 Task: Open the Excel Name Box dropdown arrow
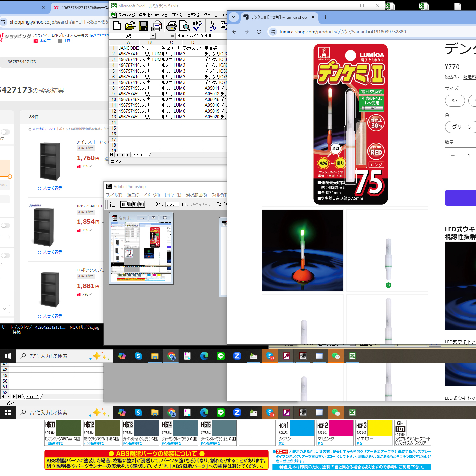point(153,36)
